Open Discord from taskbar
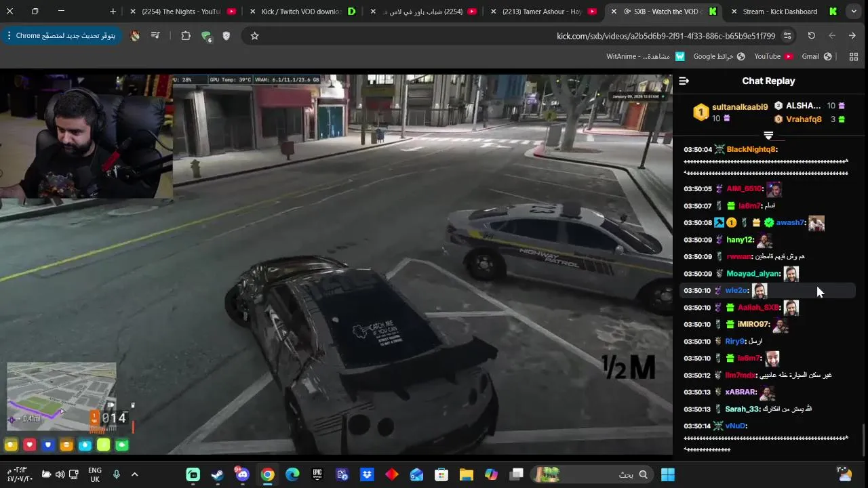The width and height of the screenshot is (868, 488). (242, 474)
